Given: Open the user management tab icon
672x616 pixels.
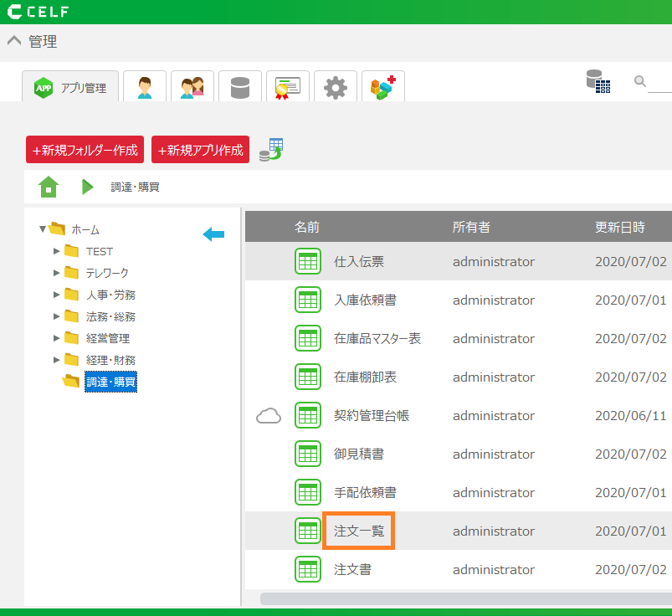Looking at the screenshot, I should pyautogui.click(x=145, y=87).
